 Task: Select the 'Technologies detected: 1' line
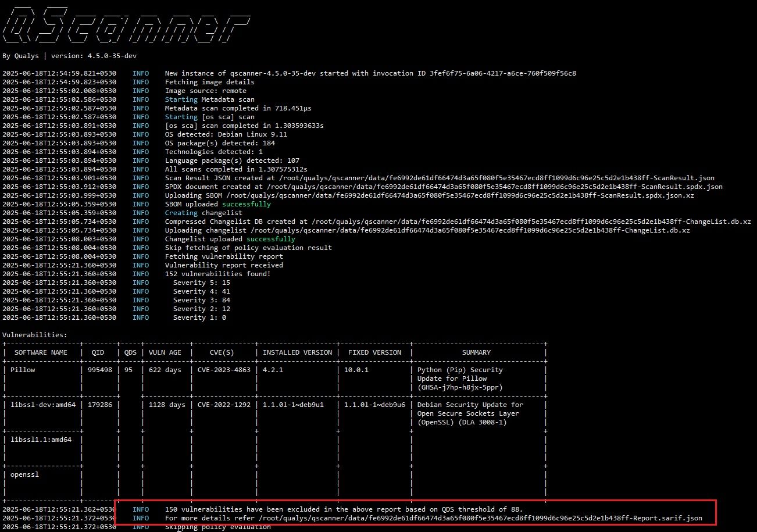coord(213,152)
